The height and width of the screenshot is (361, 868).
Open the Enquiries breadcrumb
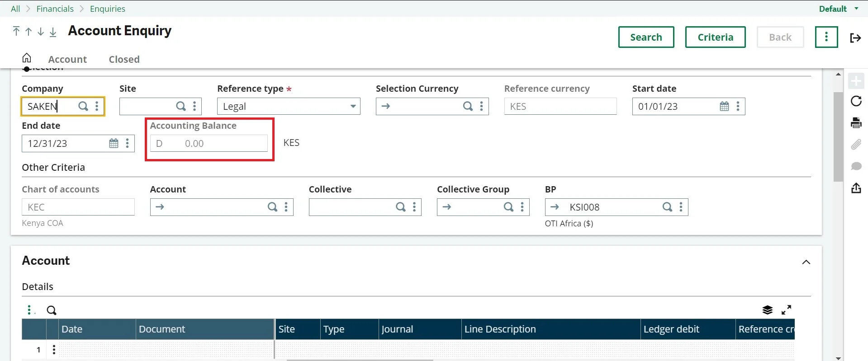click(x=108, y=9)
